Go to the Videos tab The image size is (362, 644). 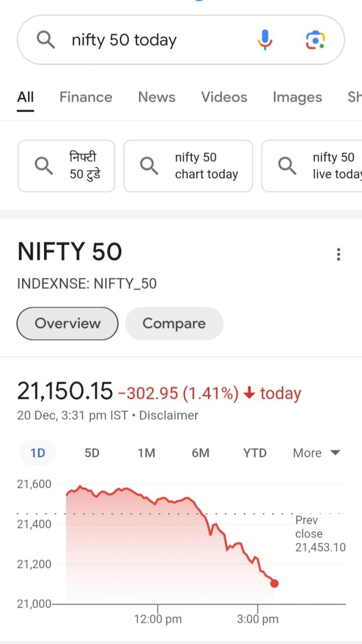click(x=224, y=97)
